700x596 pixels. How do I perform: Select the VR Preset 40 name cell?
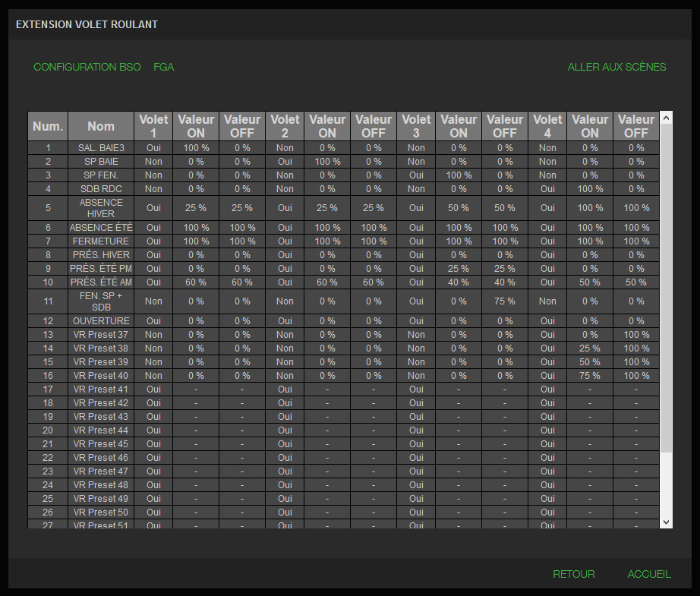[101, 376]
